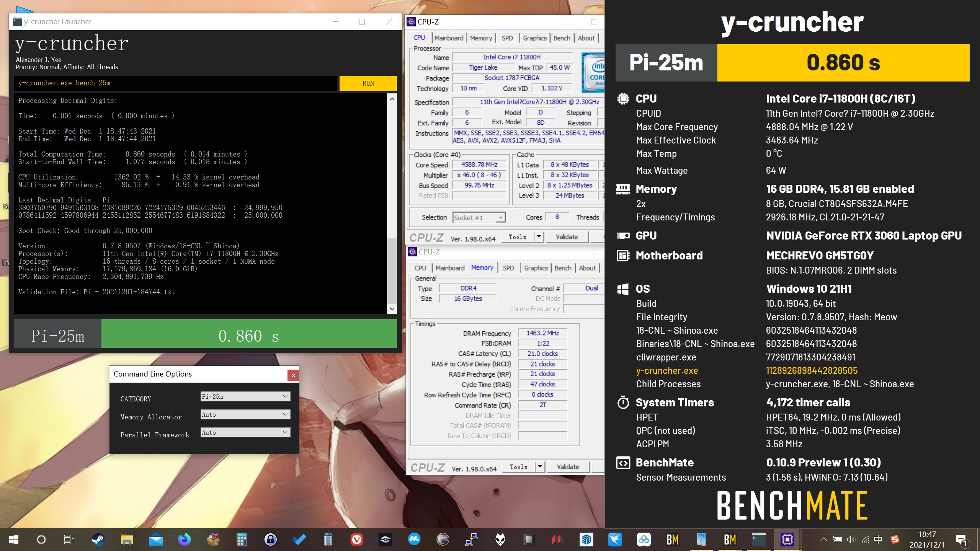This screenshot has width=980, height=551.
Task: Open Bench tab in lower CPU-Z window
Action: (x=563, y=268)
